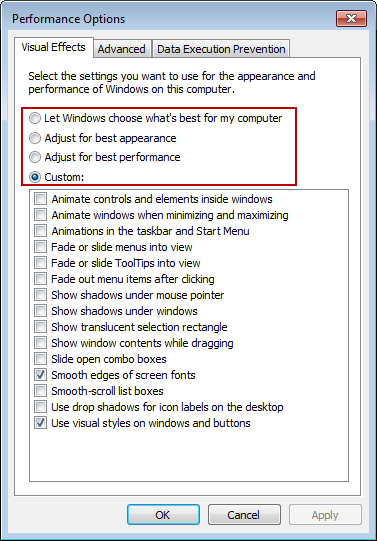Viewport: 377px width, 541px height.
Task: Switch to the Advanced tab
Action: [x=122, y=49]
